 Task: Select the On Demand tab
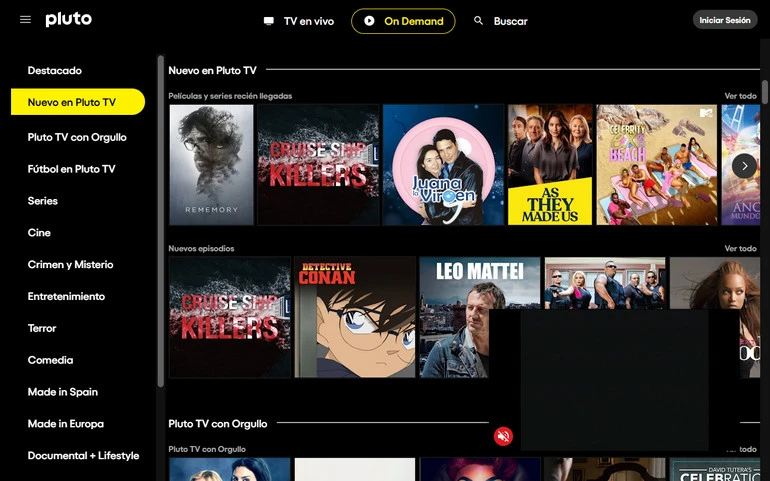click(403, 21)
